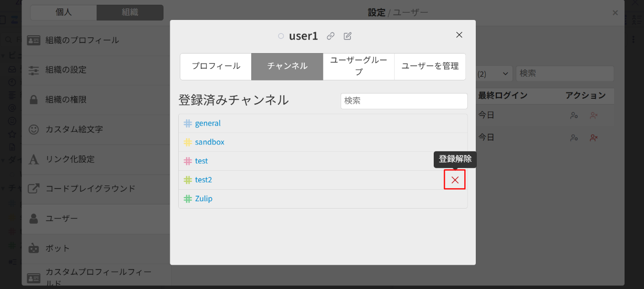Open the ユーザーを管理 tab
644x289 pixels.
430,66
